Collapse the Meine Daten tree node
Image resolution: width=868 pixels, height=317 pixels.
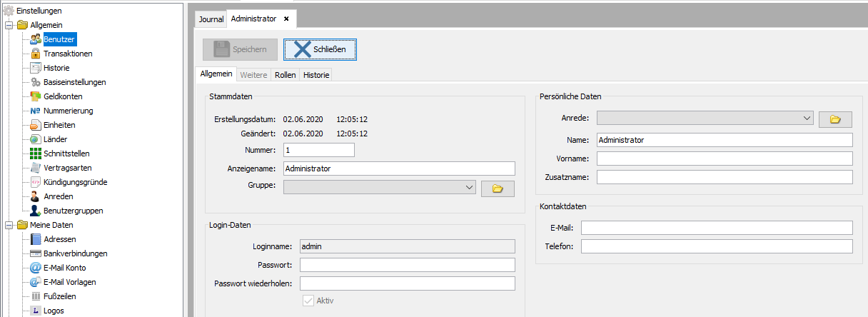point(9,225)
